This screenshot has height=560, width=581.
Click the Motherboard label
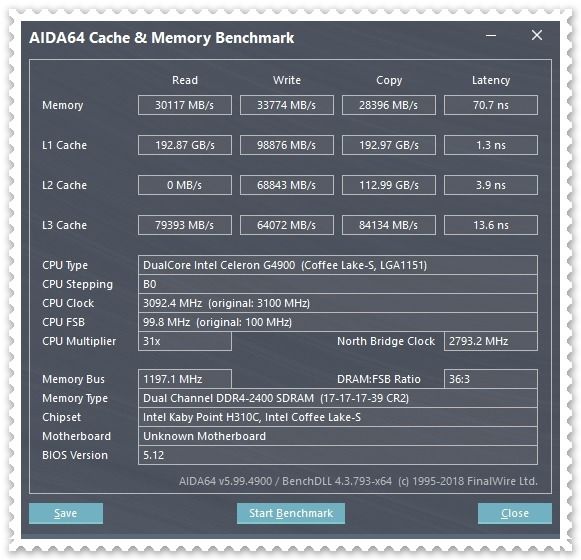pyautogui.click(x=76, y=436)
